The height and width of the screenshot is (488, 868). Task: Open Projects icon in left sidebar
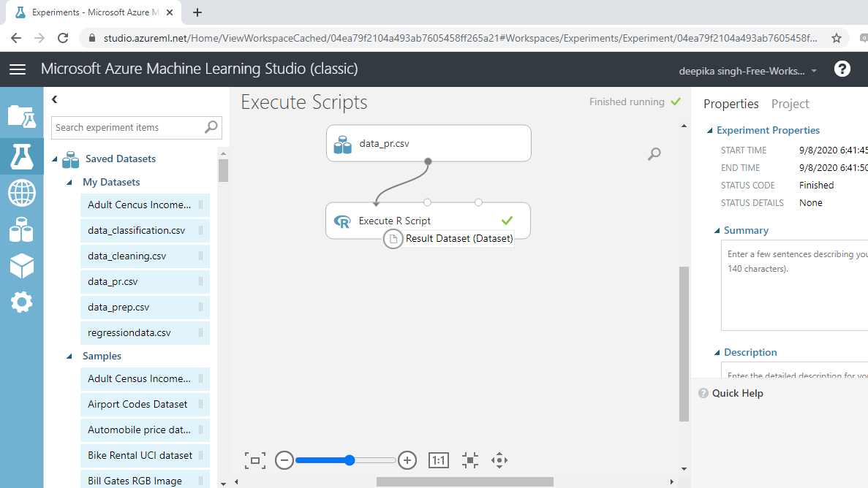[22, 117]
